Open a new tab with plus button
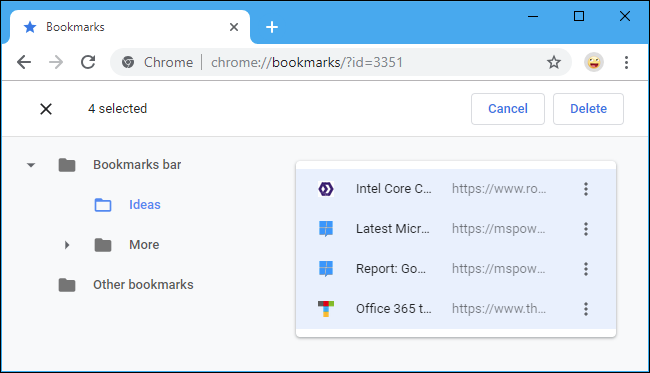 [272, 27]
